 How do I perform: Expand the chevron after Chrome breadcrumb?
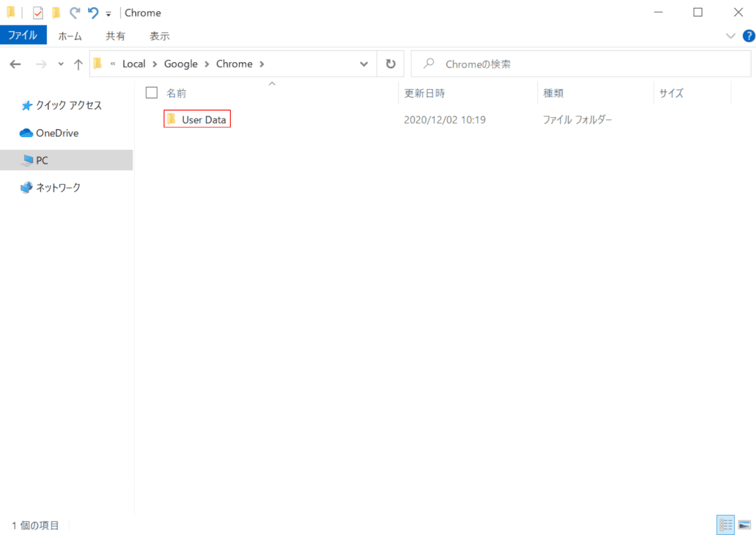[x=262, y=64]
